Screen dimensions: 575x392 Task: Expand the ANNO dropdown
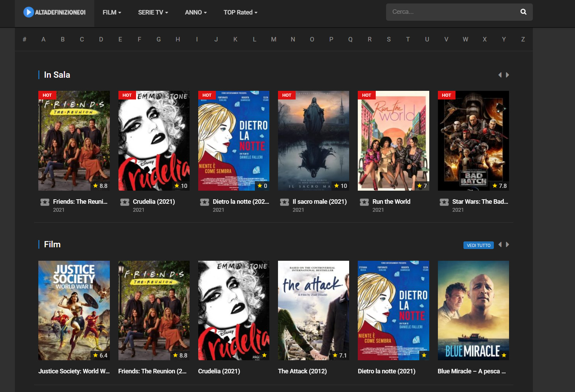[x=196, y=12]
